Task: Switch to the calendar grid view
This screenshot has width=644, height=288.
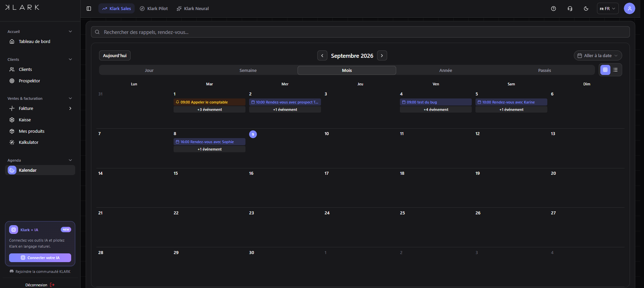Action: click(605, 70)
